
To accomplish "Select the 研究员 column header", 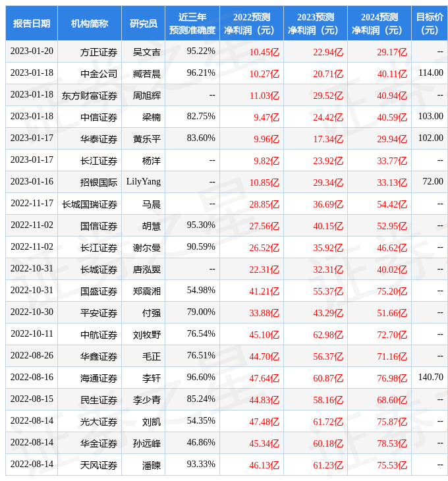I will point(143,24).
